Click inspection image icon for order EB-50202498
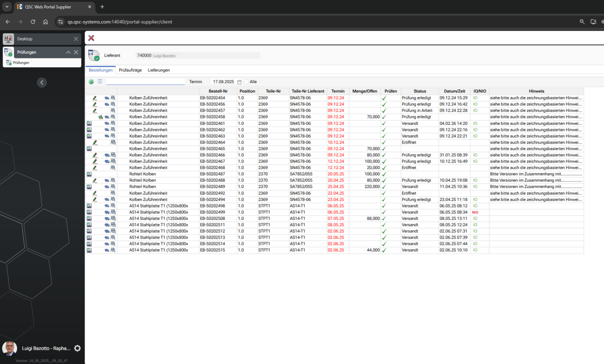 pos(89,206)
